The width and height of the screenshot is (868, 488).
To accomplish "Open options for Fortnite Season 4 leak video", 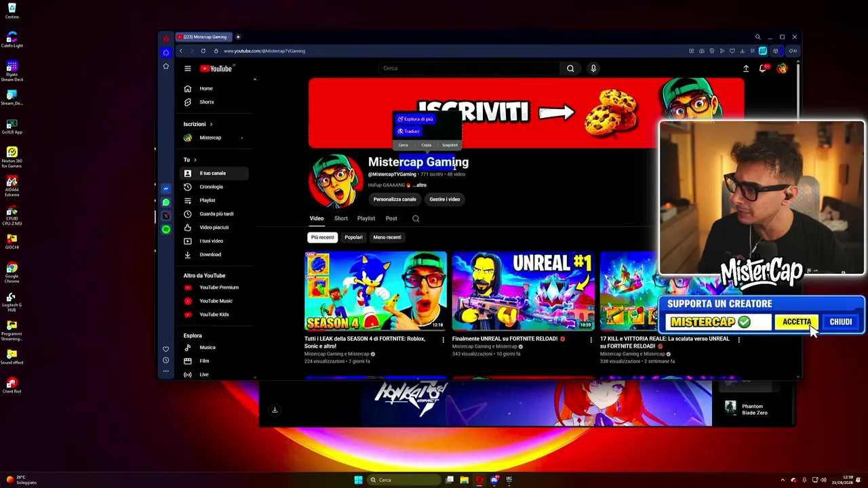I will point(443,340).
